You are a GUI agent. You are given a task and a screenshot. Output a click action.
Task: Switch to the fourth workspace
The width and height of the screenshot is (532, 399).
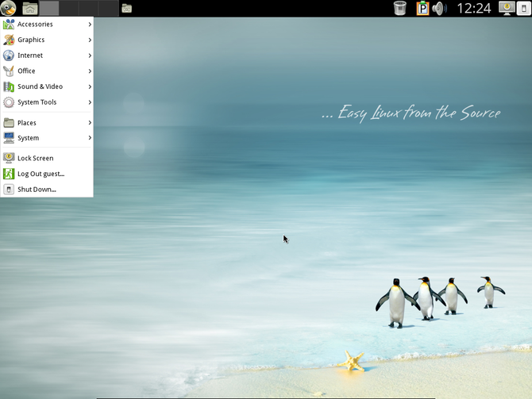pyautogui.click(x=108, y=8)
